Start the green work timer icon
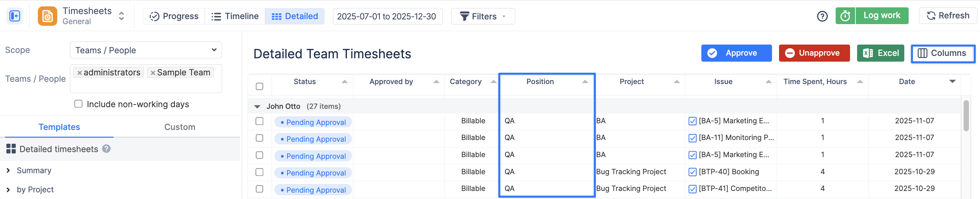The height and width of the screenshot is (199, 980). 845,16
